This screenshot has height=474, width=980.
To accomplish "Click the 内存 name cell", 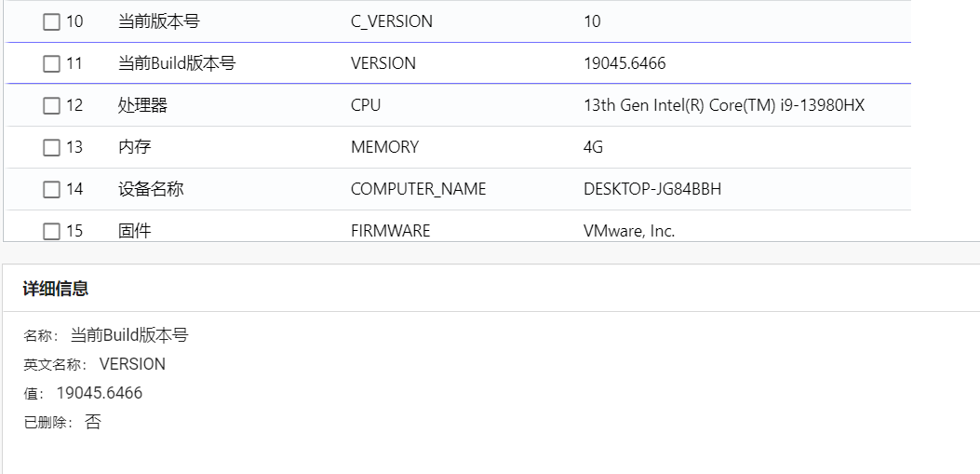I will pos(134,147).
